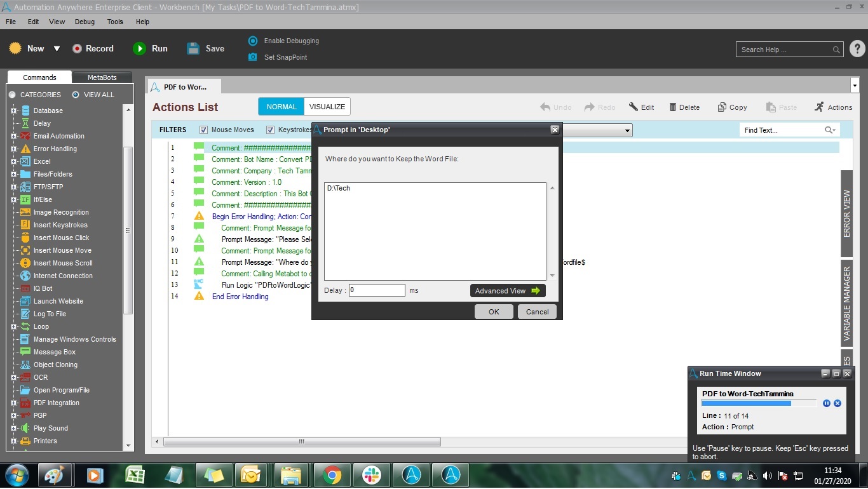This screenshot has width=868, height=489.
Task: Select the Image Recognition command icon
Action: coord(25,212)
